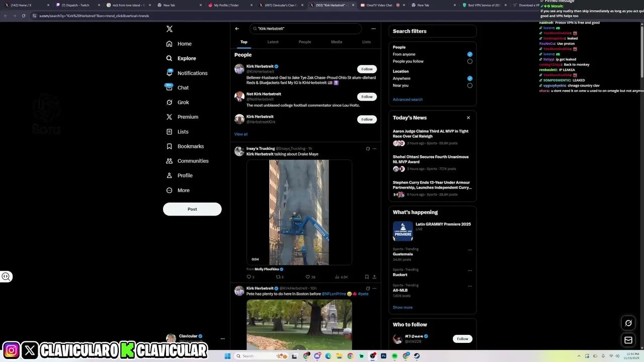644x362 pixels.
Task: Open more menu on Kirk Herbstreit's Boston post
Action: point(374,289)
